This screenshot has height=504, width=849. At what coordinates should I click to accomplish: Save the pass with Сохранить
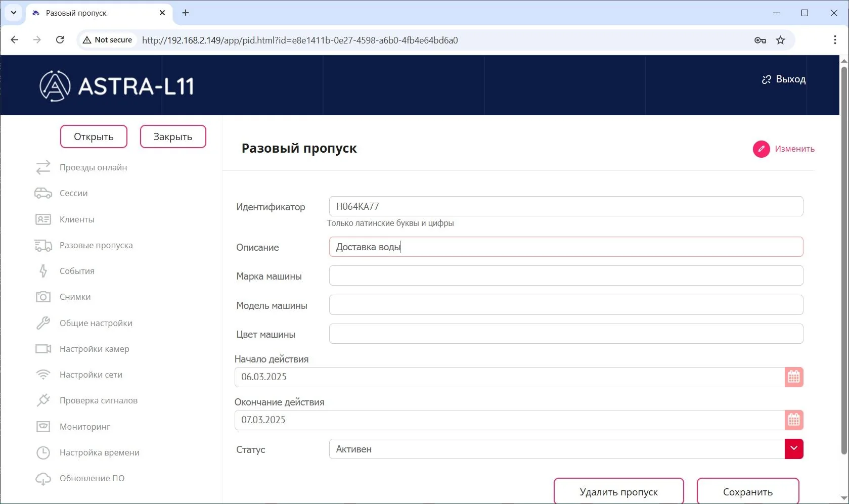[748, 491]
